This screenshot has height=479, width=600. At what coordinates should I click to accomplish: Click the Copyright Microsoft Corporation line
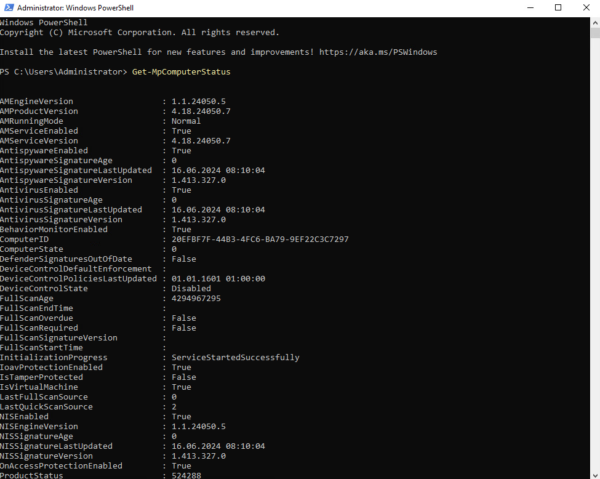140,33
